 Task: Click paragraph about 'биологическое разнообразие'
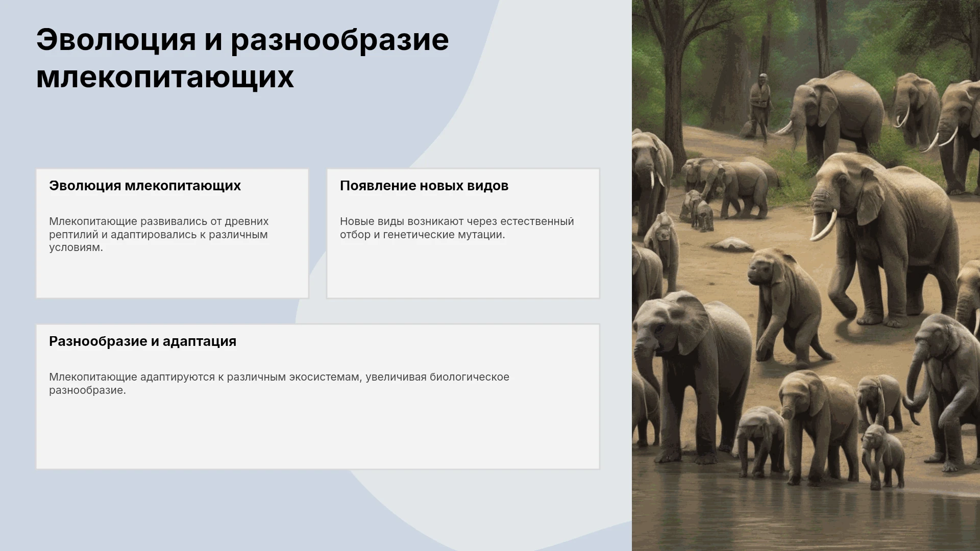(x=279, y=384)
